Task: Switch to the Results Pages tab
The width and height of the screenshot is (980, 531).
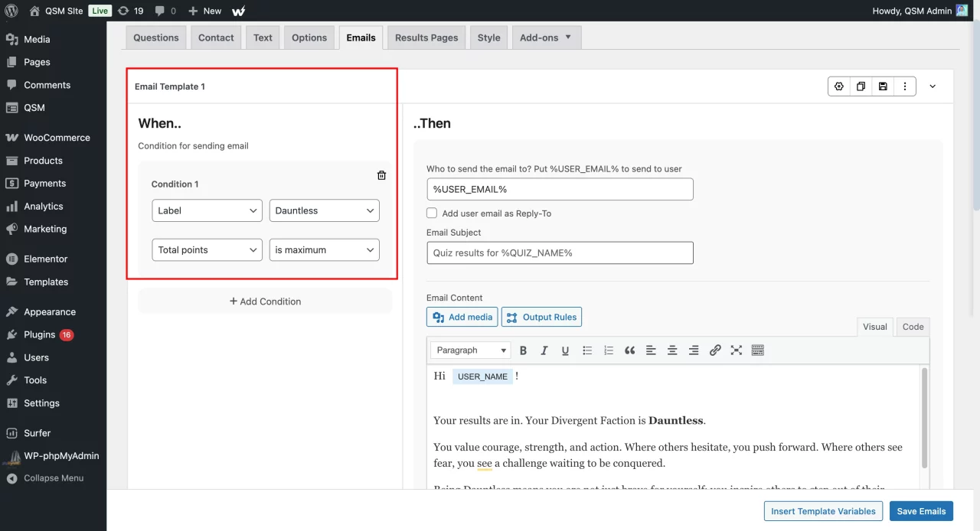Action: click(x=426, y=37)
